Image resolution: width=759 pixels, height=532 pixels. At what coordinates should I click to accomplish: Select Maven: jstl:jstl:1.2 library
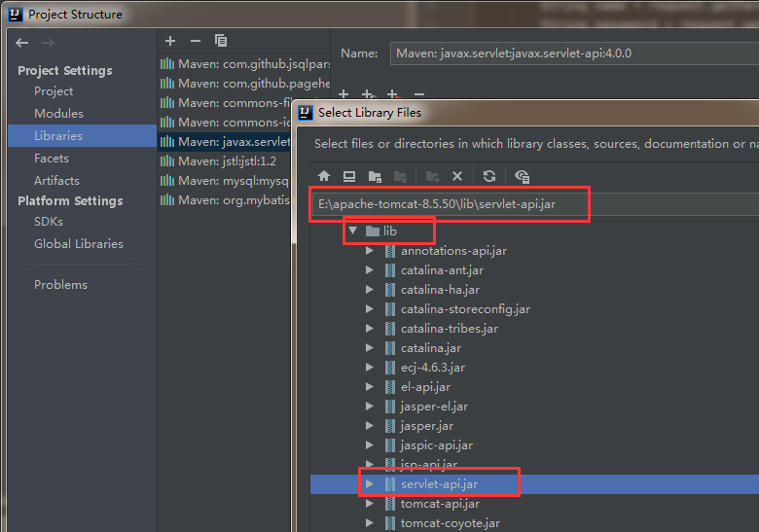(225, 161)
